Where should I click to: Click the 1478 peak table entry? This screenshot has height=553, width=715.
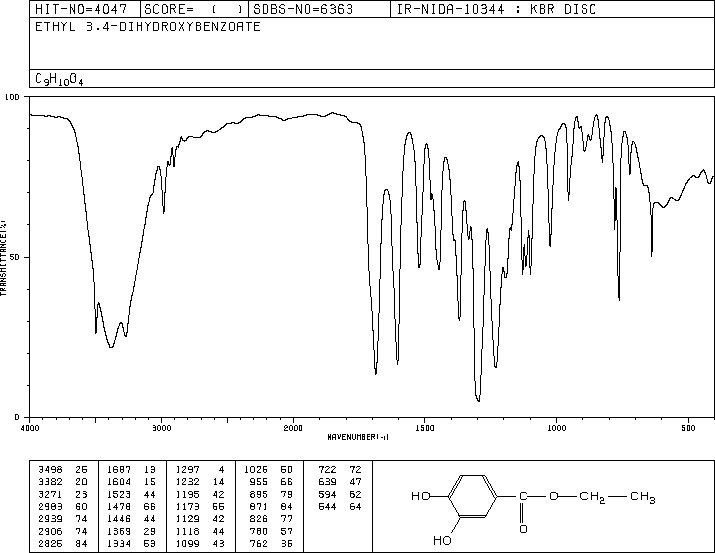(x=119, y=506)
